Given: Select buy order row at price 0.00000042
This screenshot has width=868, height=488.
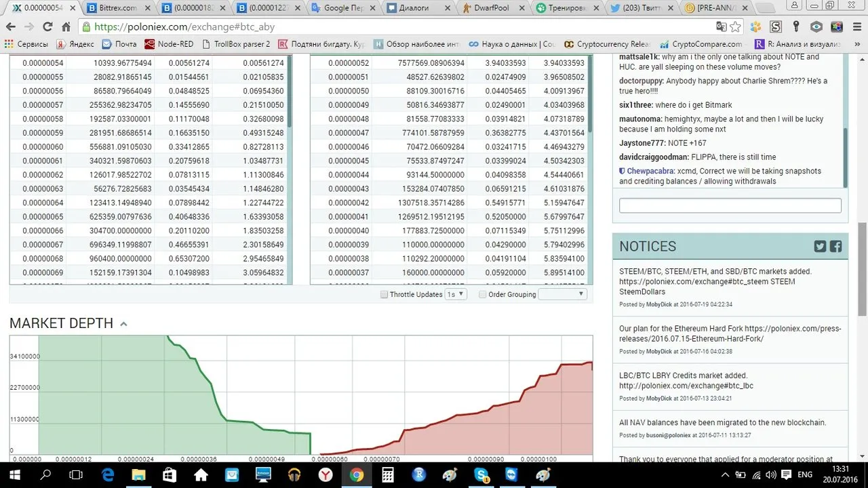Looking at the screenshot, I should click(450, 203).
